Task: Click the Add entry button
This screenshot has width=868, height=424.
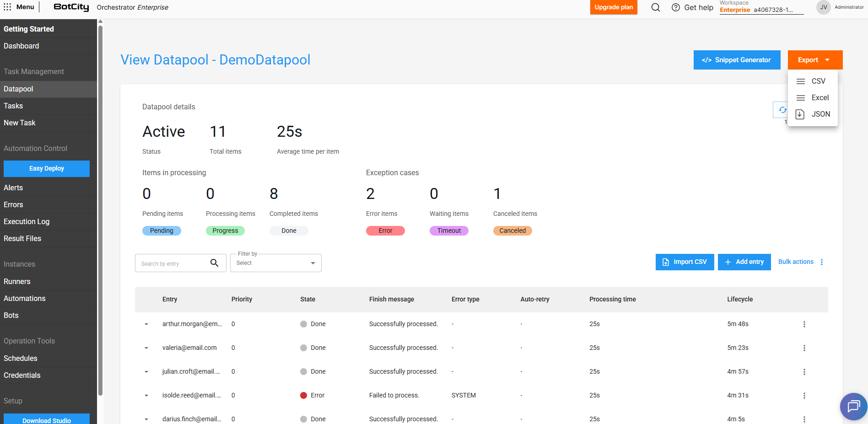Action: click(744, 262)
